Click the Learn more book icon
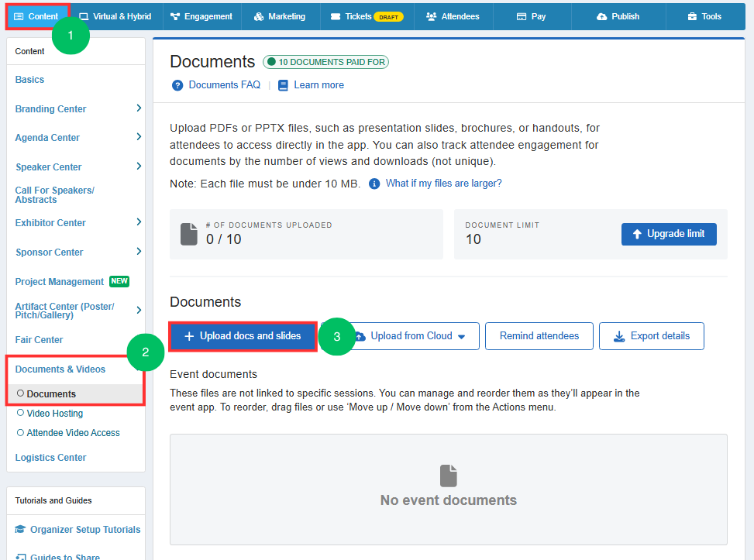The image size is (754, 560). 283,85
